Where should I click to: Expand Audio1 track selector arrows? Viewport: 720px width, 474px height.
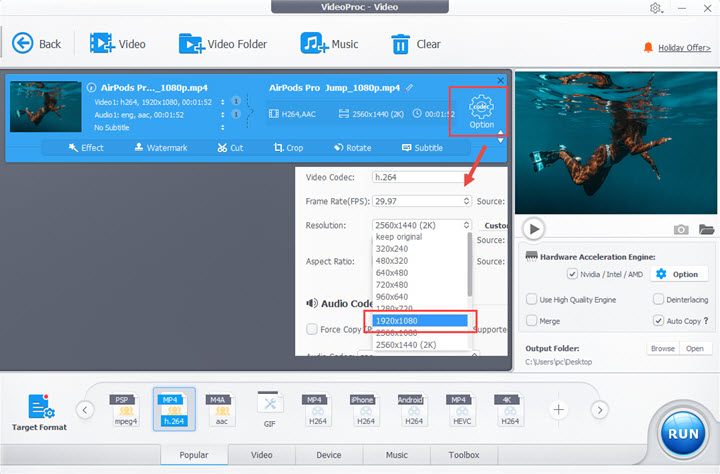(223, 115)
